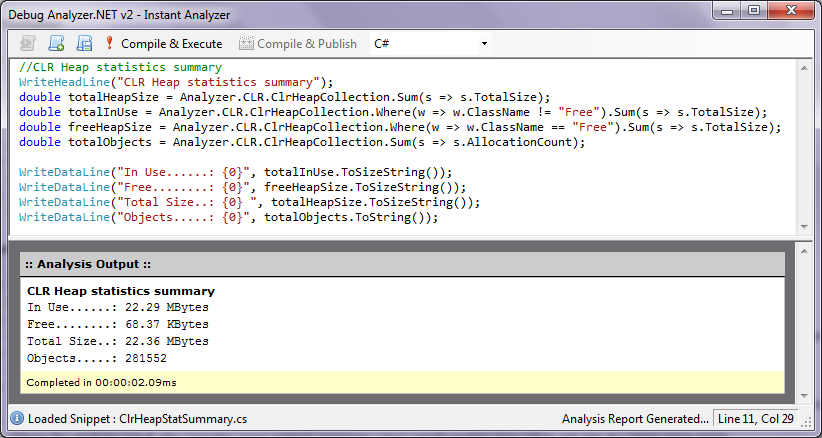Screen dimensions: 822x438
Task: Run the code with Compile & Execute
Action: pyautogui.click(x=165, y=44)
